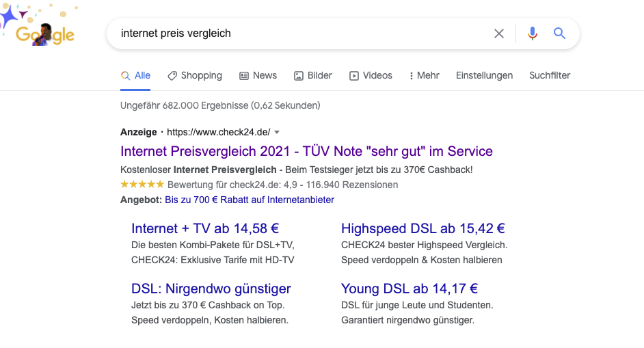This screenshot has width=644, height=348.
Task: Open the Suchfilter tools
Action: [550, 76]
